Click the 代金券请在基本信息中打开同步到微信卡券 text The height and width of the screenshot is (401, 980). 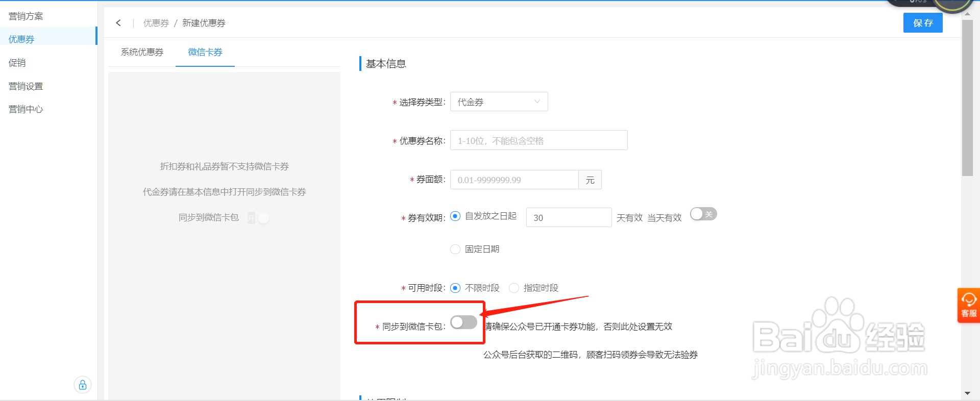pos(225,192)
